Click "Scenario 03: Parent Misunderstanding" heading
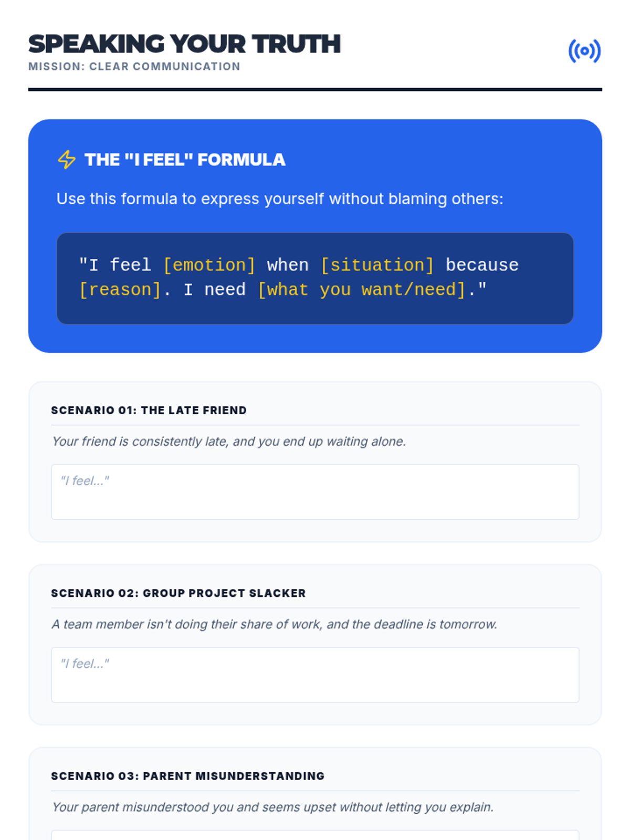Viewport: 630px width, 840px height. (x=188, y=776)
